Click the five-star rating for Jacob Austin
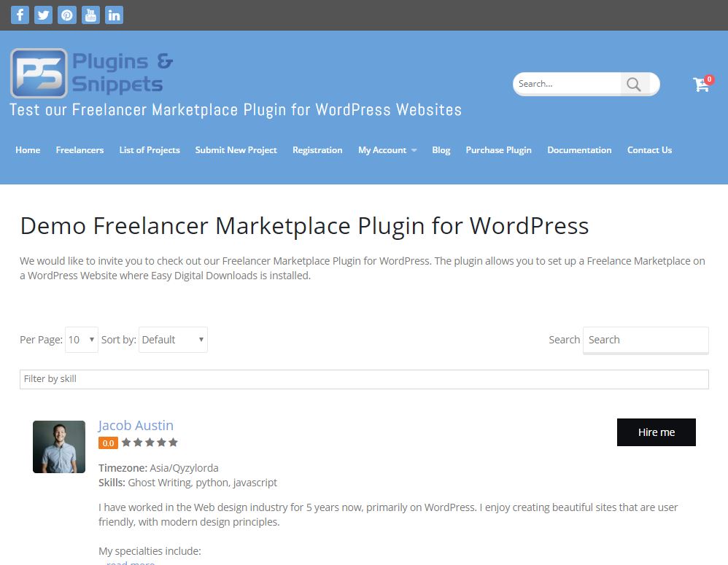Screen dimensions: 728x565 pyautogui.click(x=149, y=443)
